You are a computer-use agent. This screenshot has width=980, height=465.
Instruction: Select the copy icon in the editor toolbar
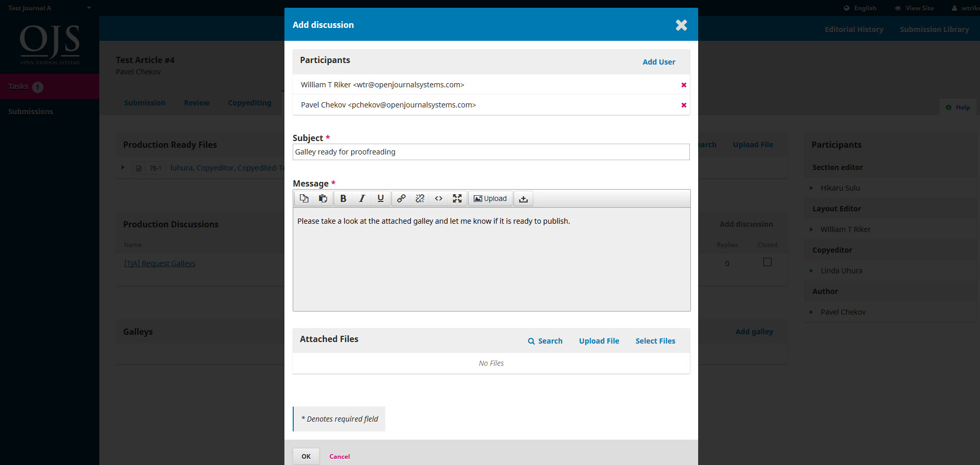pos(304,198)
